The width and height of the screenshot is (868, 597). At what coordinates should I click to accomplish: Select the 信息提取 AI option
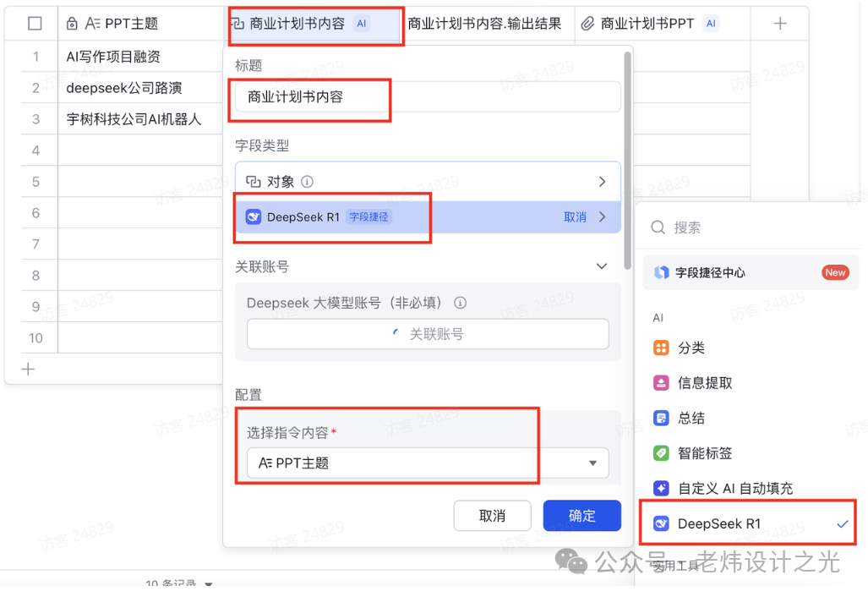[751, 383]
